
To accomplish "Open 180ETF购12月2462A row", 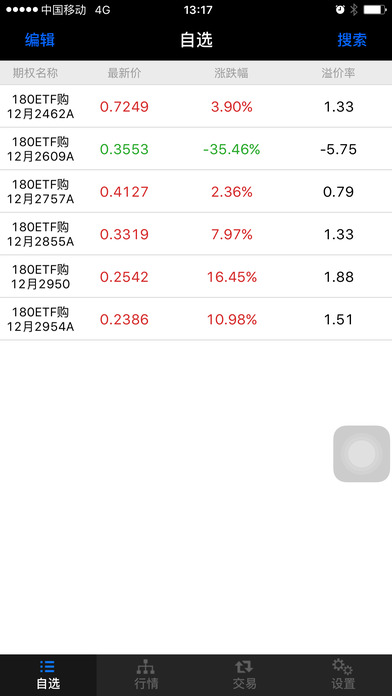I will tap(196, 107).
